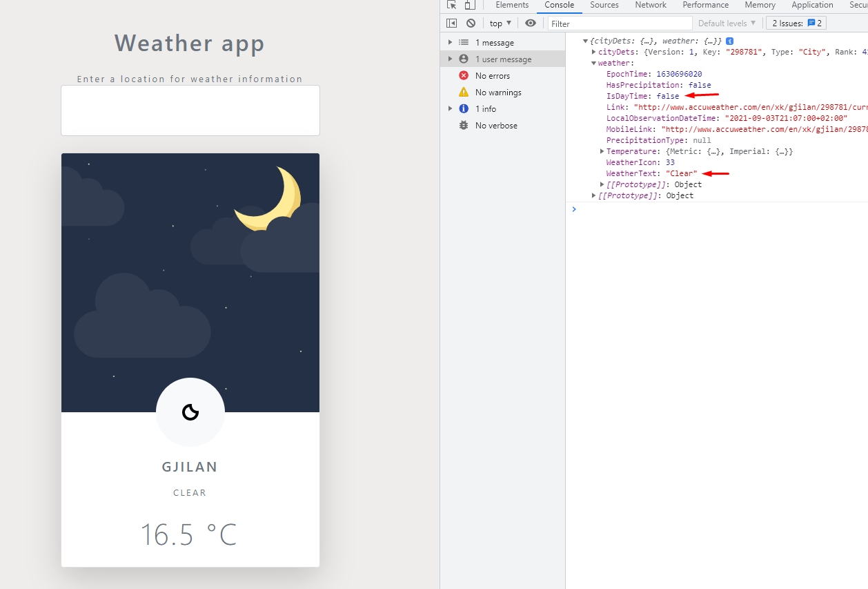Clear the console
The image size is (868, 589).
click(471, 23)
